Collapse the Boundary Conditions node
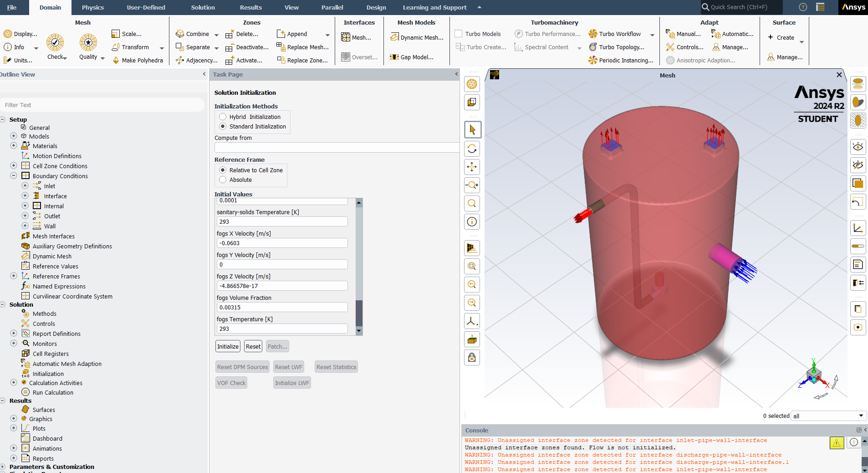Screen dimensions: 868x473 pos(14,176)
